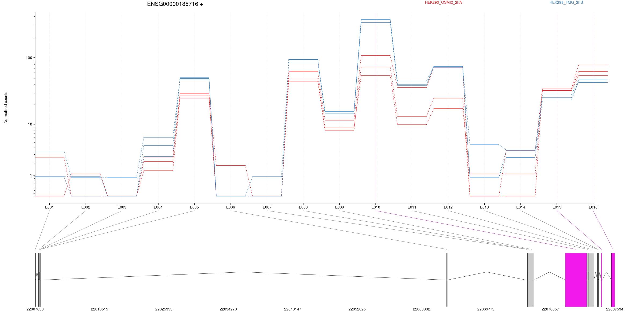The image size is (644, 322).
Task: Select the rightmost magenta exon in gene model
Action: point(613,280)
